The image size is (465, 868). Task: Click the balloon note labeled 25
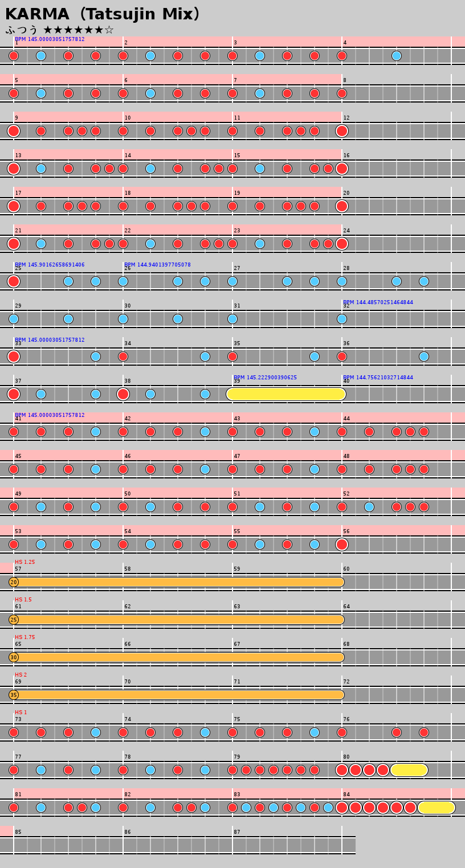(14, 620)
